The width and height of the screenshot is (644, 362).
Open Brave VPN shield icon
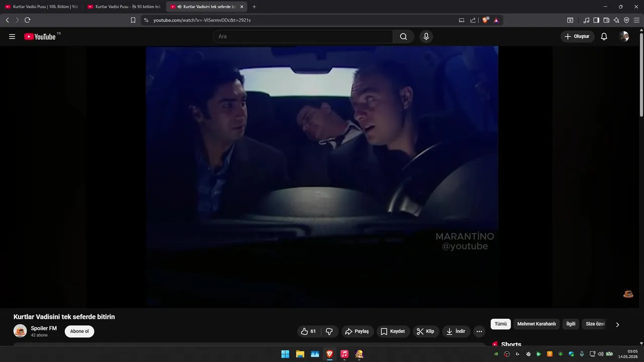tap(626, 20)
